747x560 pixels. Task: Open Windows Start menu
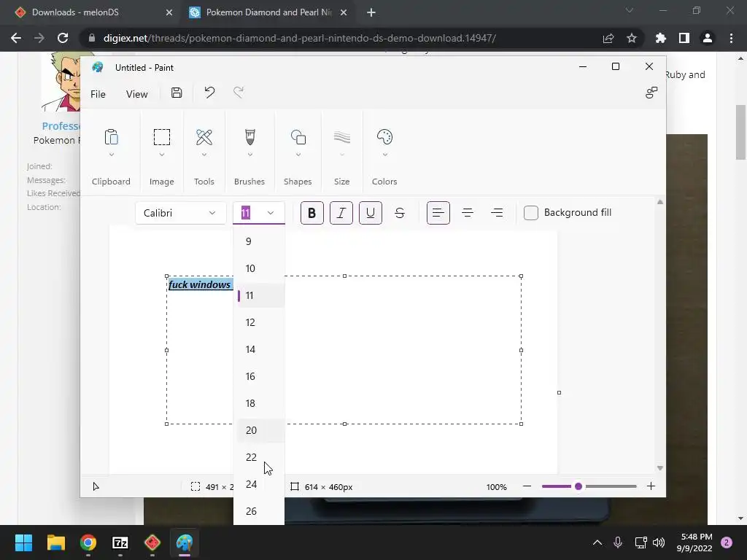23,542
